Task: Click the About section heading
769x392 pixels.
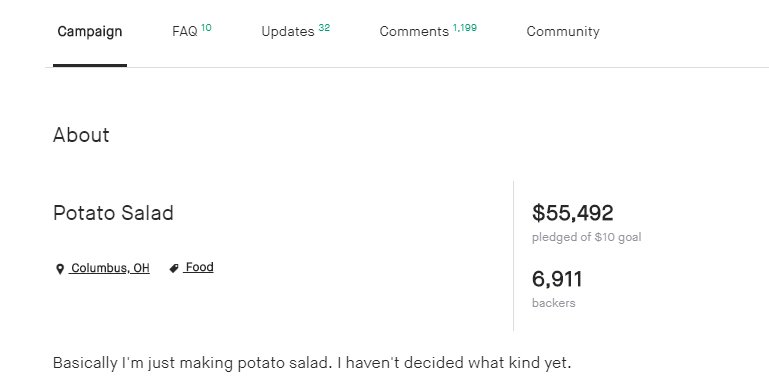Action: 81,135
